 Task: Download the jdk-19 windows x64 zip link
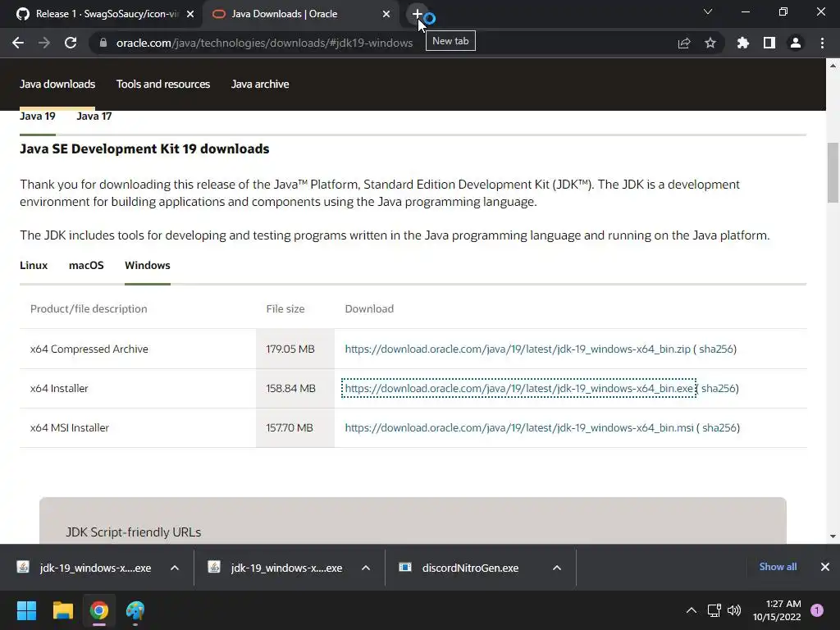click(x=518, y=349)
